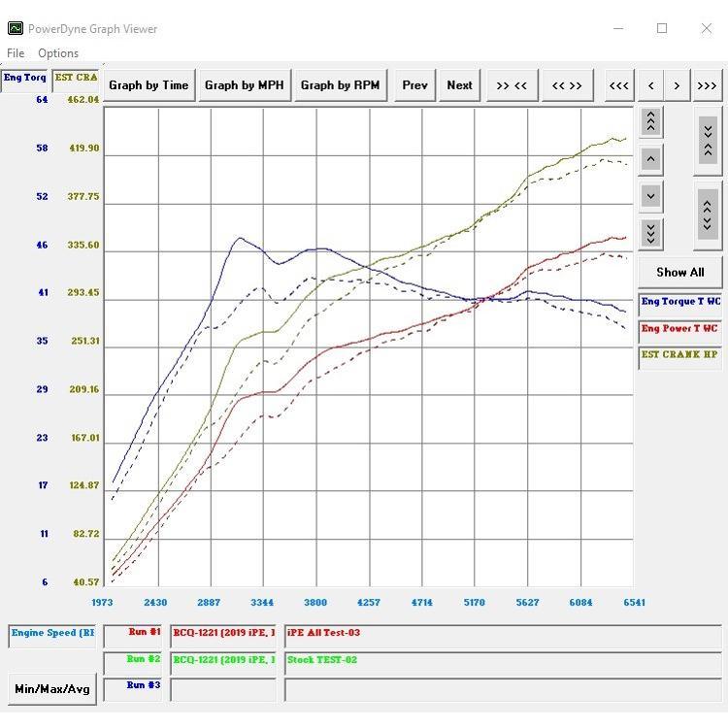Toggle the Eng Torque T WC trace

pyautogui.click(x=679, y=303)
